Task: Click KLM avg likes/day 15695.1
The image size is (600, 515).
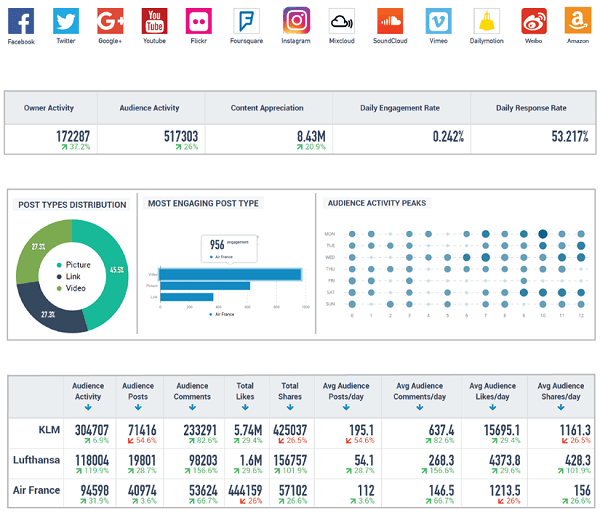Action: [502, 430]
